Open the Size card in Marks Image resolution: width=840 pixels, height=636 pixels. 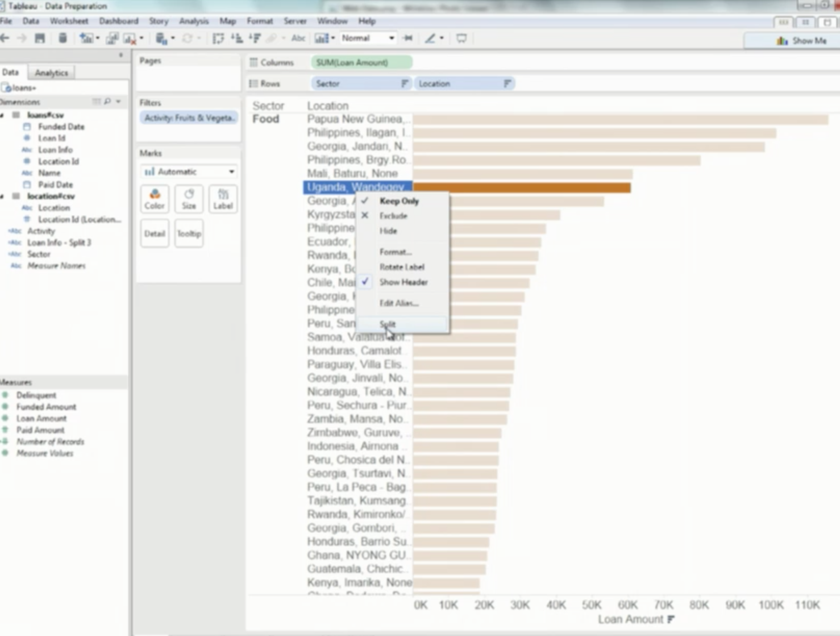(189, 199)
